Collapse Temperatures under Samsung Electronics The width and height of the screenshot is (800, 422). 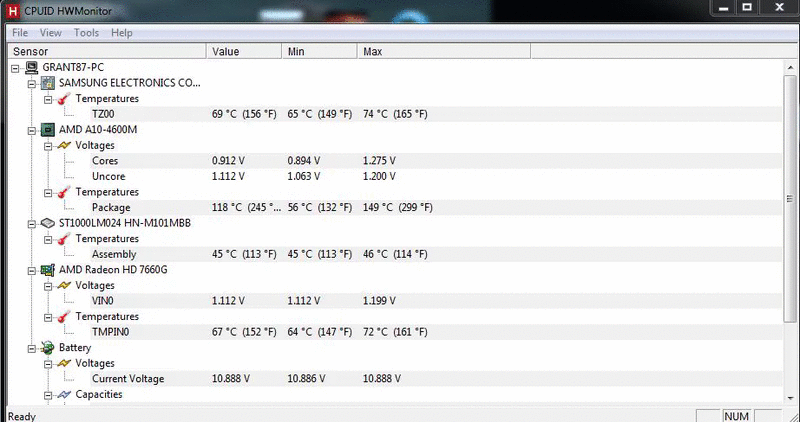pos(48,100)
